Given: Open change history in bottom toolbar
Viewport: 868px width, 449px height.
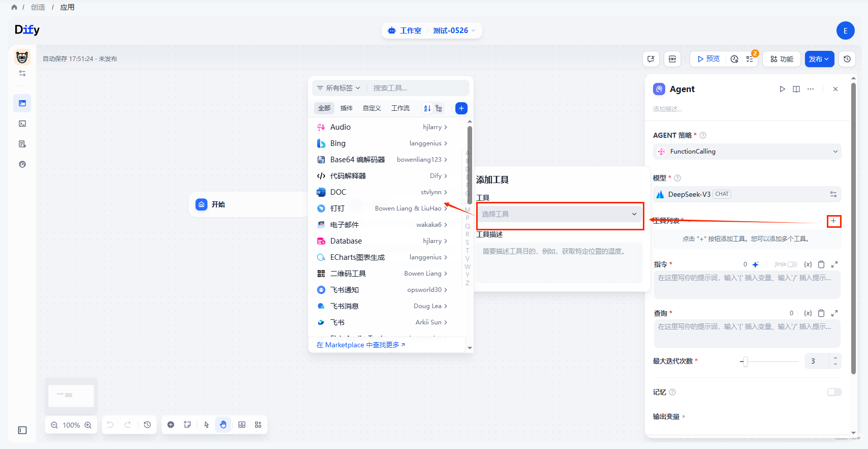Looking at the screenshot, I should click(147, 425).
